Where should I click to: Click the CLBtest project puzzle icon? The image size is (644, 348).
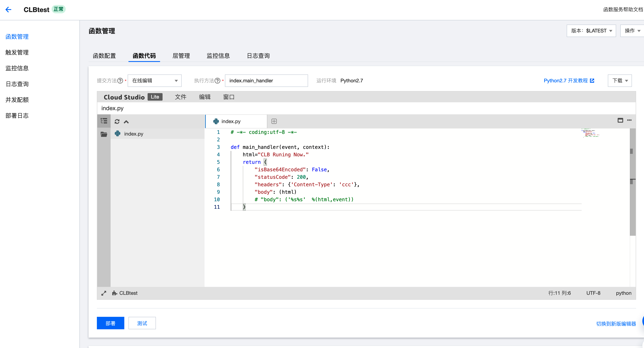[x=115, y=293]
